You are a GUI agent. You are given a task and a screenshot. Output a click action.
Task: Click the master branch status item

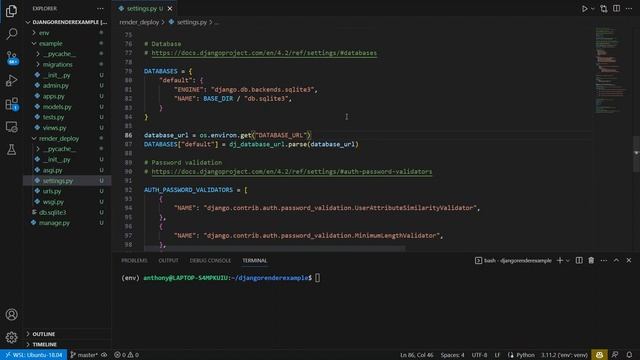(x=84, y=355)
